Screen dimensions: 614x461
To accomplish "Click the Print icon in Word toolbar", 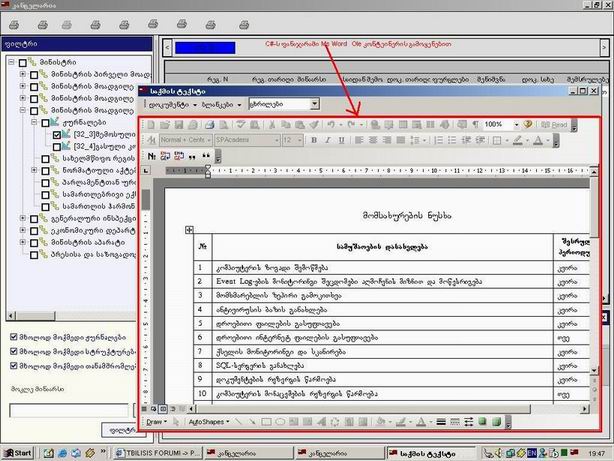I will point(209,125).
